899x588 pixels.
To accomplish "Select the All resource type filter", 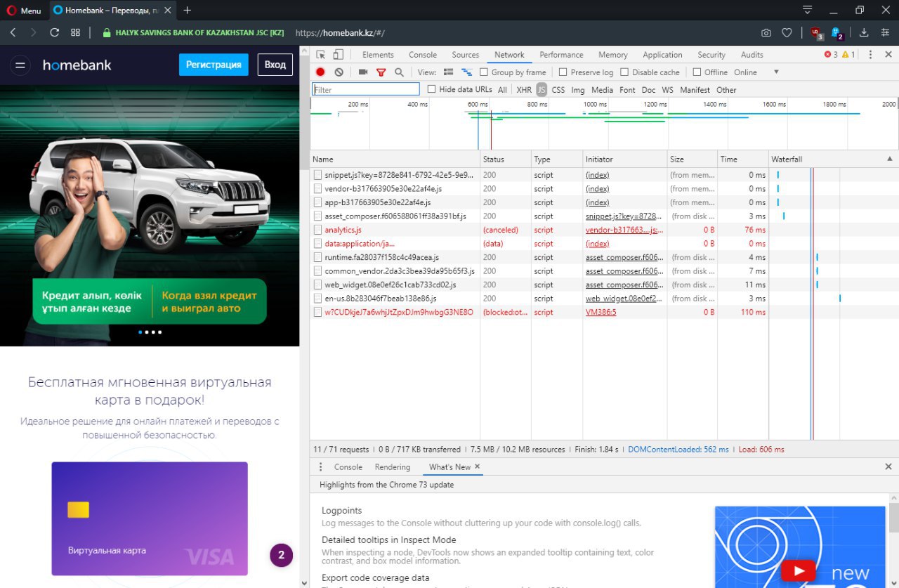I will tap(502, 90).
